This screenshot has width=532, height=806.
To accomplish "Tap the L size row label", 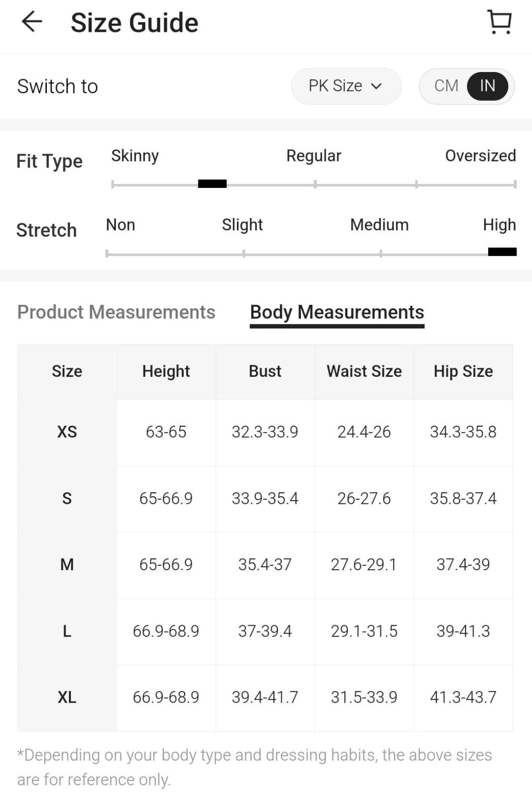I will [67, 631].
